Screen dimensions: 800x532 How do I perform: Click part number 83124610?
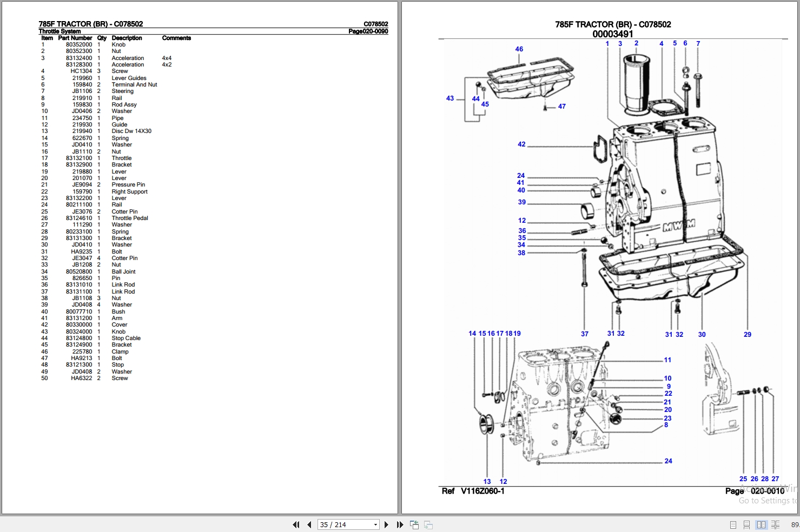pyautogui.click(x=79, y=218)
